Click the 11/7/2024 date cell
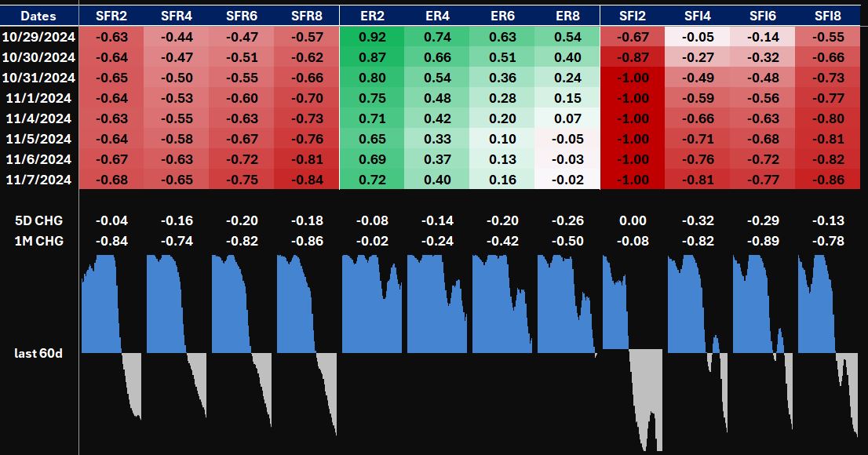Viewport: 868px width, 455px height. click(x=38, y=180)
